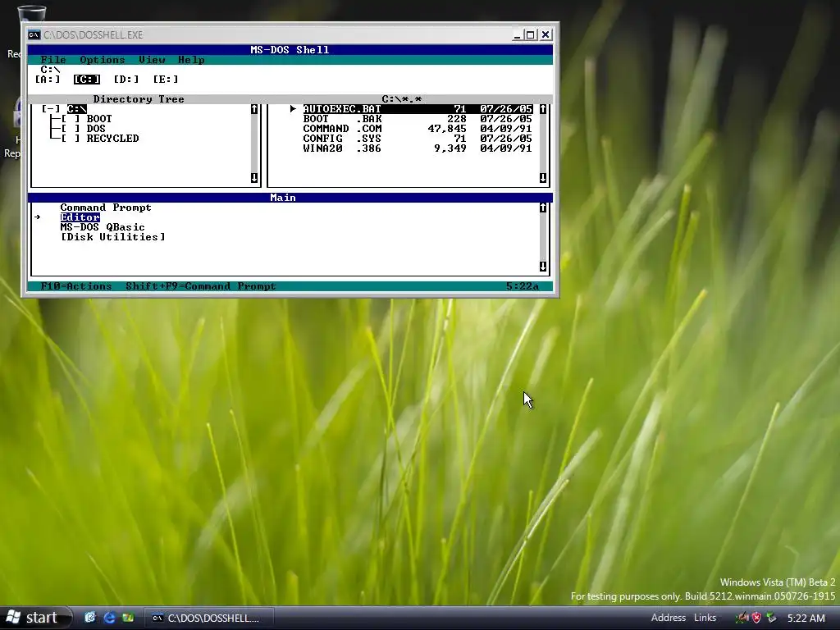
Task: Select the DOS directory in the tree
Action: 96,129
